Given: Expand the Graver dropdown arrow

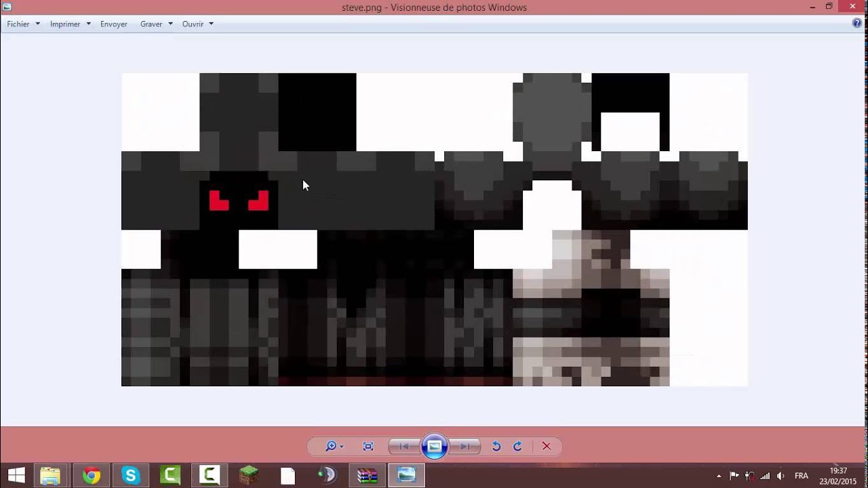Looking at the screenshot, I should (x=170, y=24).
